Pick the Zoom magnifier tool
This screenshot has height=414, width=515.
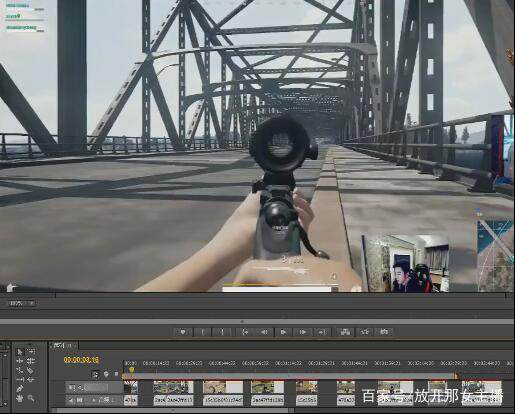[x=31, y=398]
